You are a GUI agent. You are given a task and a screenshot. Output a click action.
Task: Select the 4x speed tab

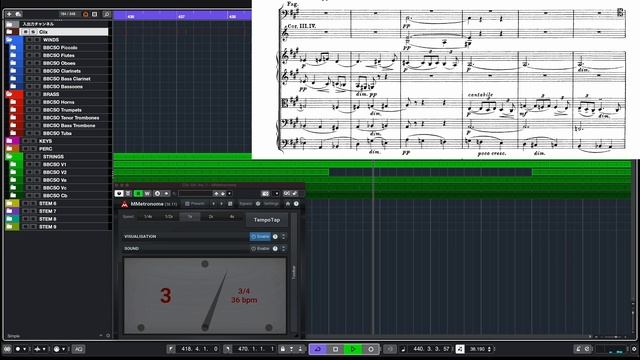click(x=232, y=217)
